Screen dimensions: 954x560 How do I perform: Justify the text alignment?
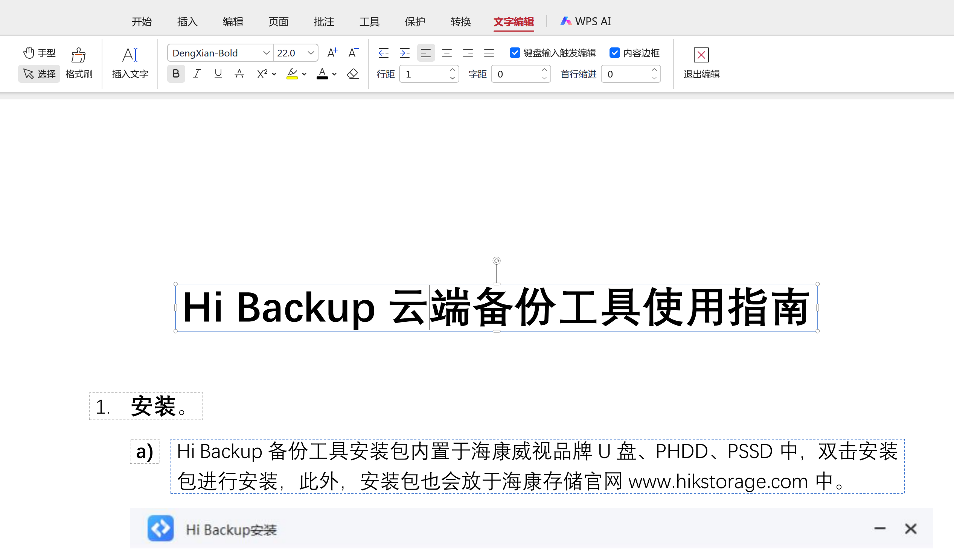click(489, 53)
